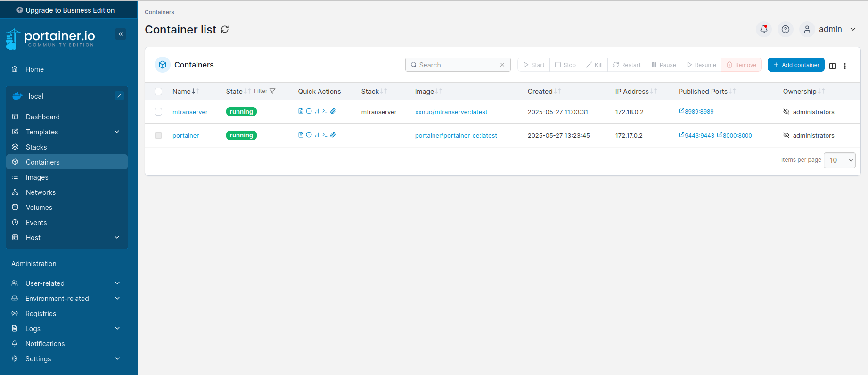Image resolution: width=868 pixels, height=375 pixels.
Task: Click the Resume button
Action: pos(701,65)
